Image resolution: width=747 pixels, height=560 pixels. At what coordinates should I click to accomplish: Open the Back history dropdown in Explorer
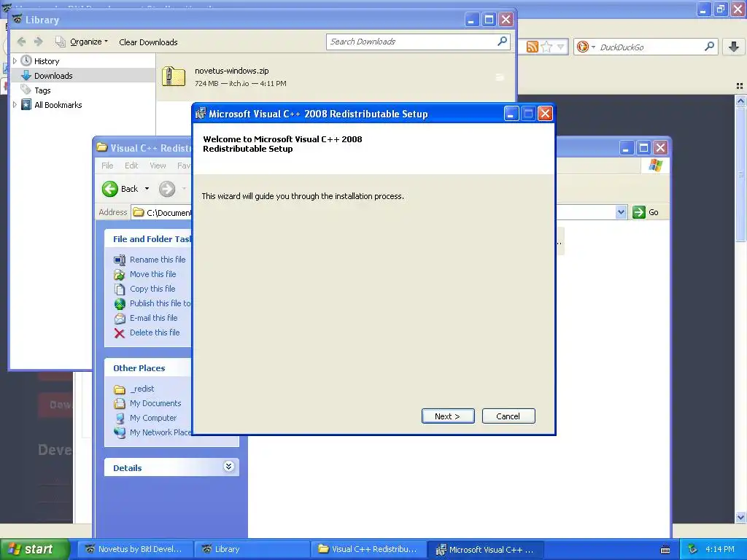tap(147, 189)
